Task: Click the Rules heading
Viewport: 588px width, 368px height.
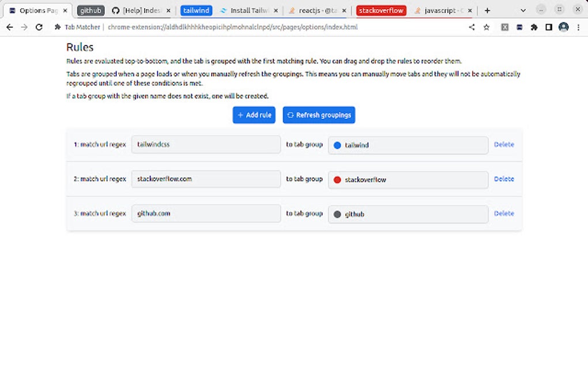Action: (80, 47)
